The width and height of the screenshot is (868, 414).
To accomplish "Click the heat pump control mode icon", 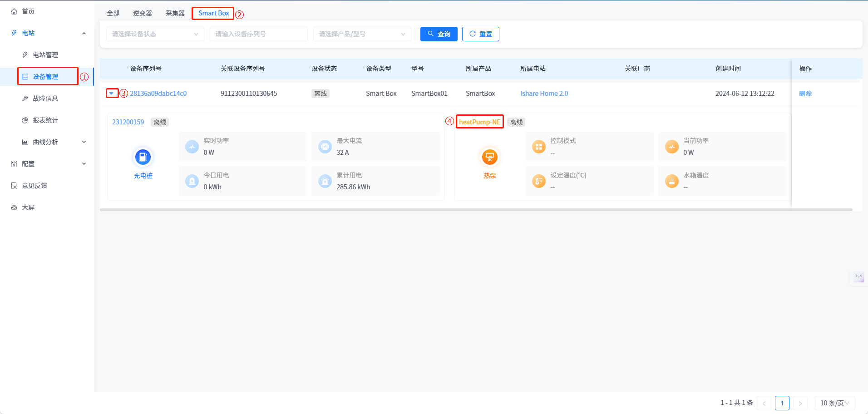I will pyautogui.click(x=538, y=147).
